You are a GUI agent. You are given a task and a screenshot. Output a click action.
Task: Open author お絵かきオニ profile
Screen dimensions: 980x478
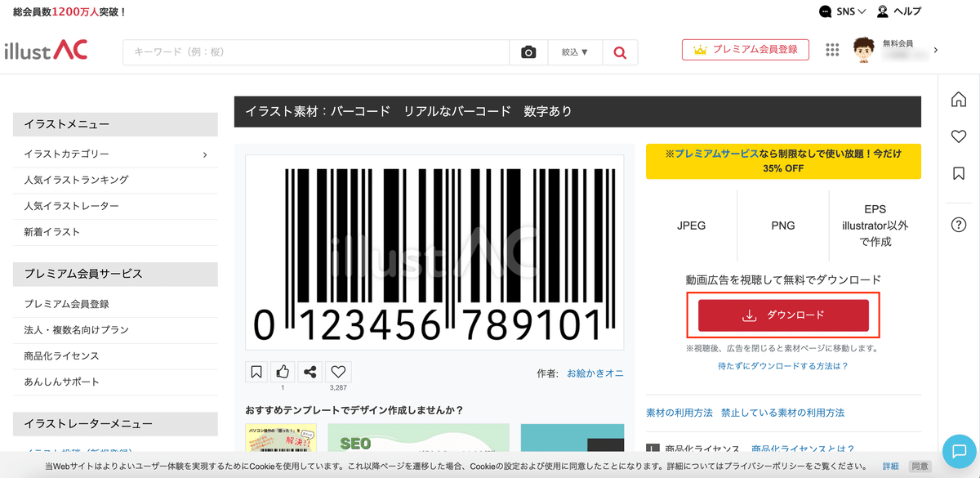click(x=595, y=373)
